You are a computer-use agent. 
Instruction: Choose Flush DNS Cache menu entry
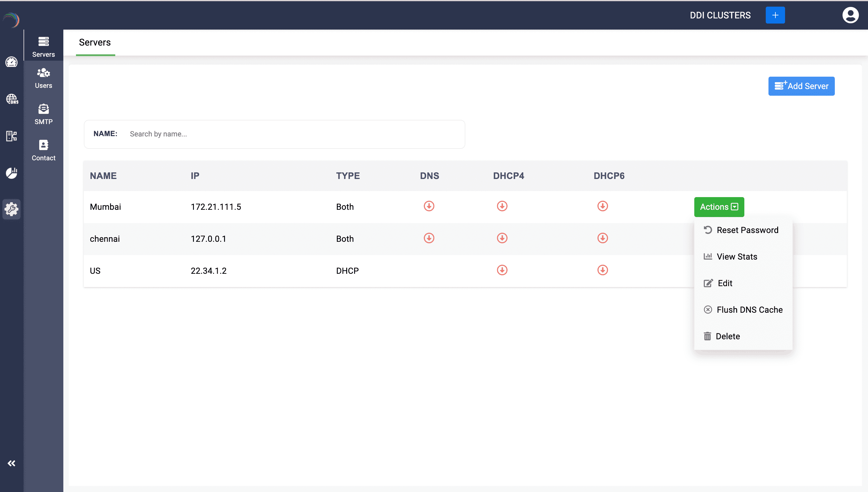pos(749,309)
